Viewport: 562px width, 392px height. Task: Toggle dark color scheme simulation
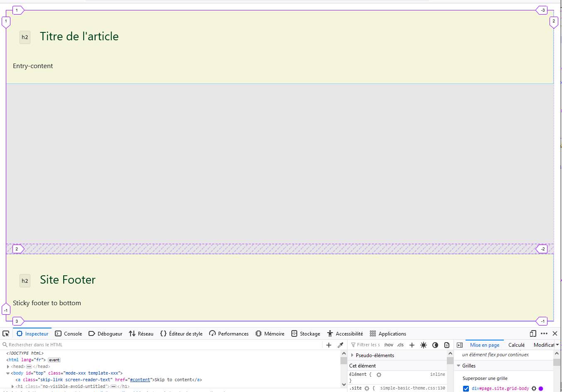435,345
